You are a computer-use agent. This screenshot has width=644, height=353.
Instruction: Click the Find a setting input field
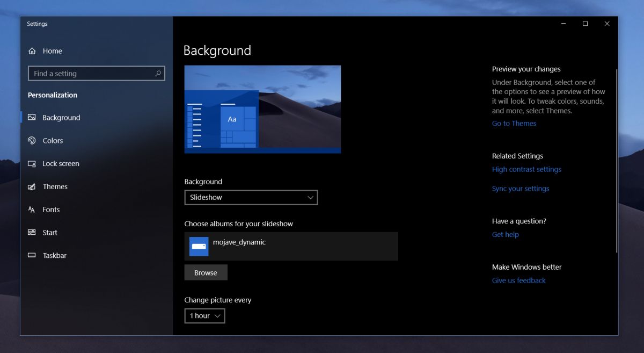pyautogui.click(x=97, y=73)
